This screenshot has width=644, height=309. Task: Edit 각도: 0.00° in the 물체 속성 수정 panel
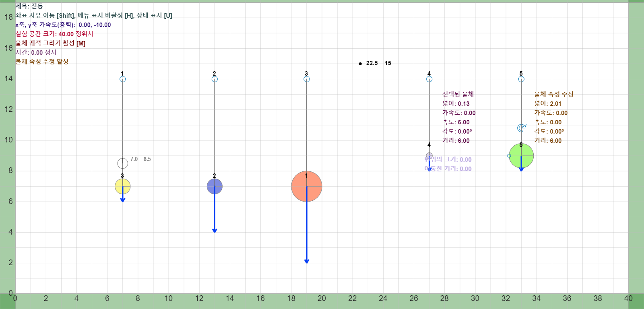549,131
